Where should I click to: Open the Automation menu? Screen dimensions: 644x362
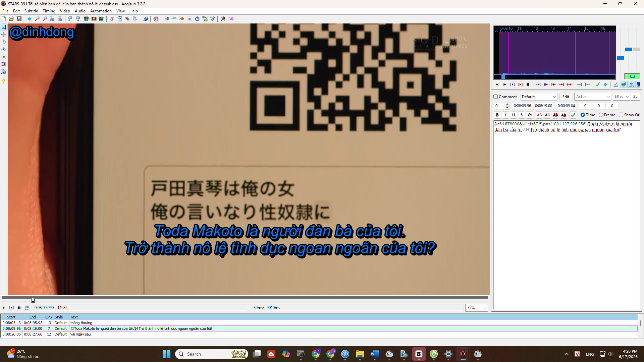(x=101, y=11)
